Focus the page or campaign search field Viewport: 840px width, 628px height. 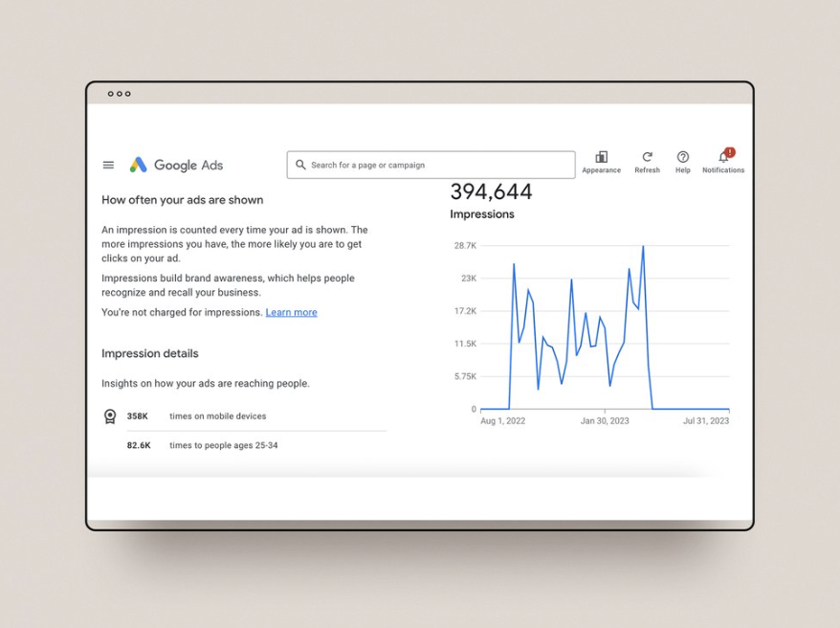(x=431, y=165)
